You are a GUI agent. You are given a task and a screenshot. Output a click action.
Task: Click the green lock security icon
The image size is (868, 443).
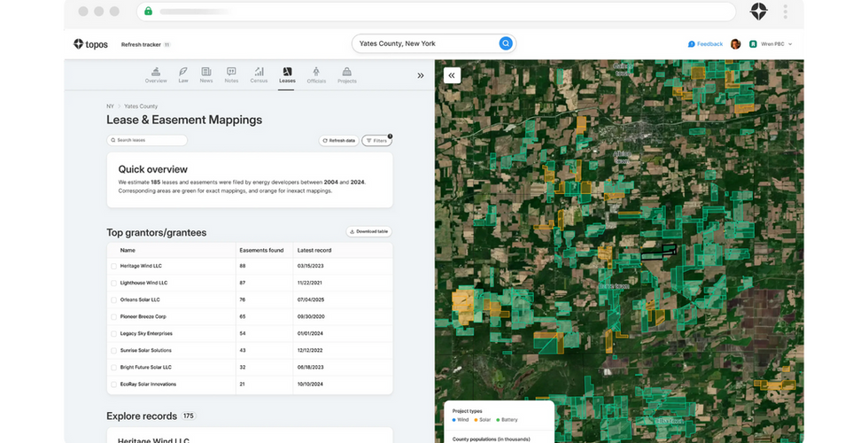coord(149,11)
